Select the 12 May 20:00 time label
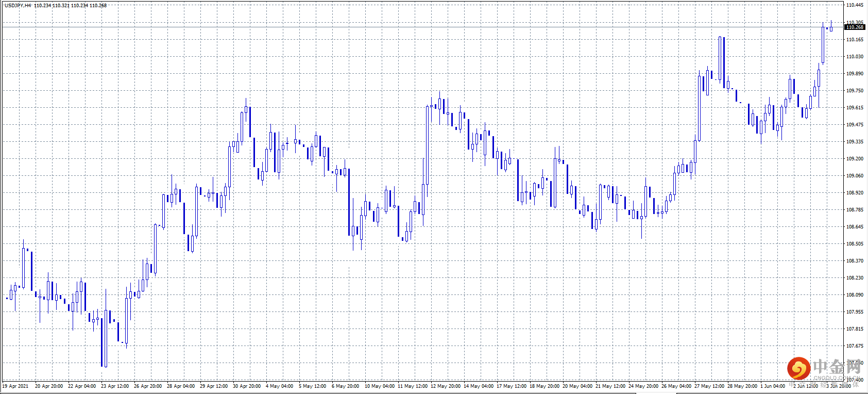Screen dimensions: 868x394 point(446,386)
